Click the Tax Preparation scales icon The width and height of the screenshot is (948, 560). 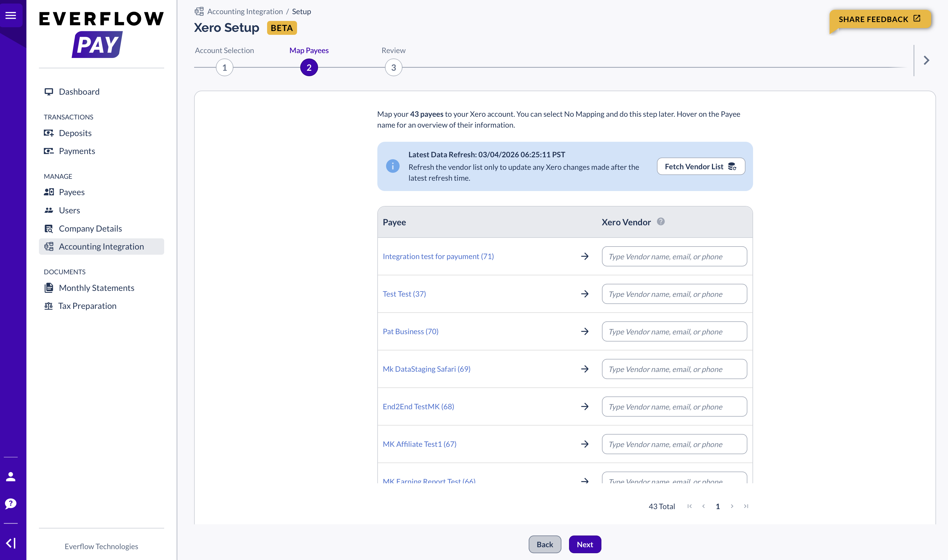coord(49,306)
